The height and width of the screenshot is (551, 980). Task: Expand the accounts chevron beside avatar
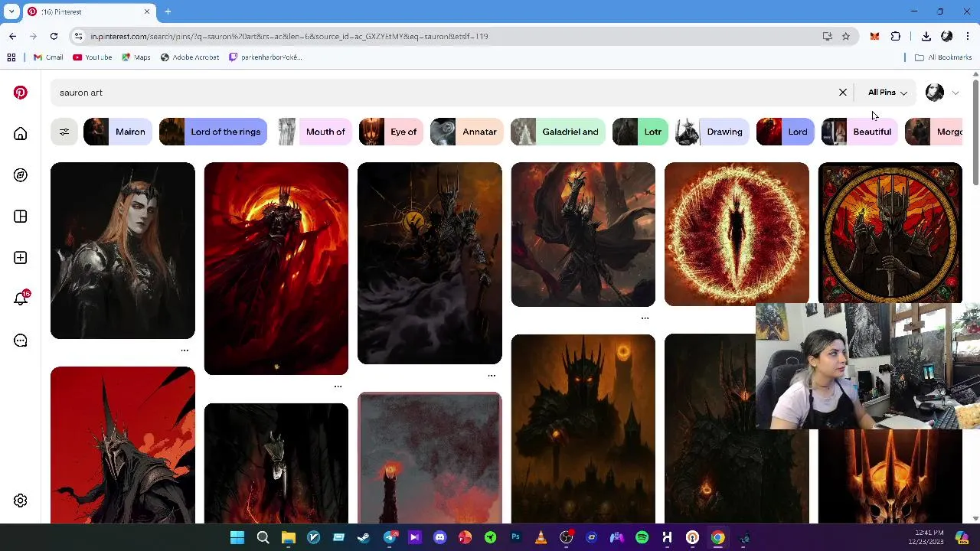955,93
